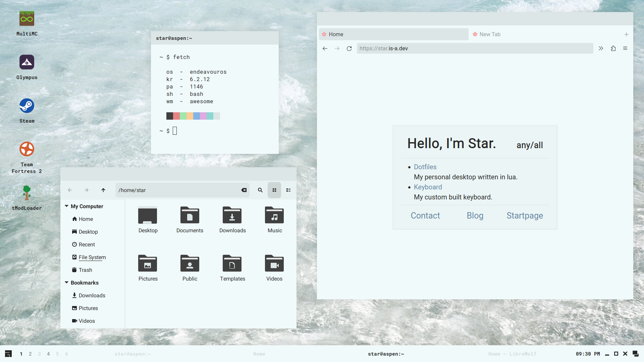The width and height of the screenshot is (644, 362).
Task: Click the red color block in the terminal
Action: click(x=176, y=116)
